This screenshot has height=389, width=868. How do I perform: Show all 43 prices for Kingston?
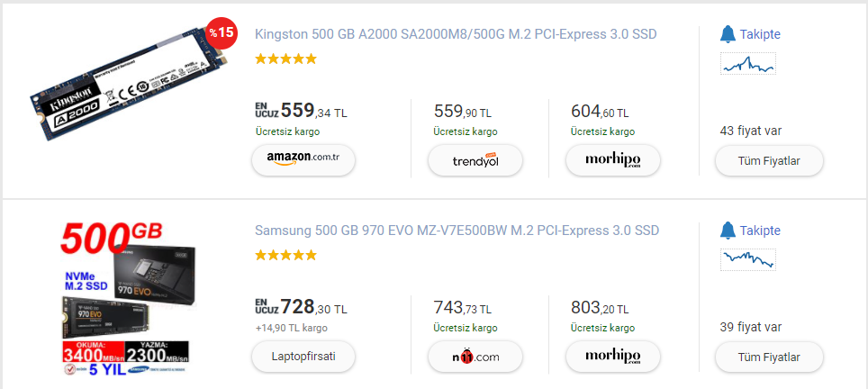[768, 160]
